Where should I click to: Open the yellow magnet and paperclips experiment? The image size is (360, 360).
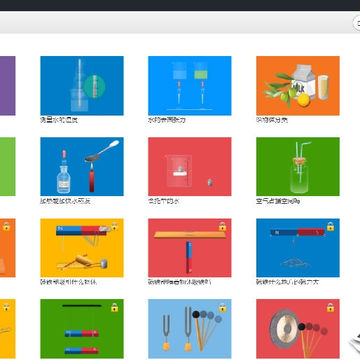82,248
